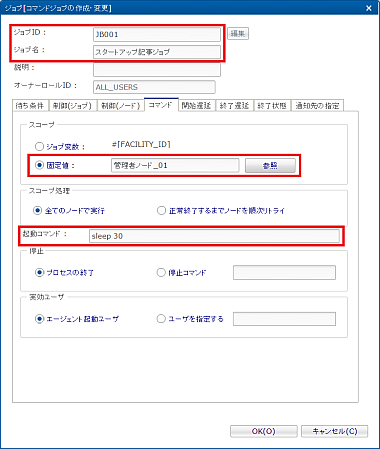This screenshot has width=380, height=449.
Task: Choose 全てのノードで実行 option
Action: pos(38,211)
